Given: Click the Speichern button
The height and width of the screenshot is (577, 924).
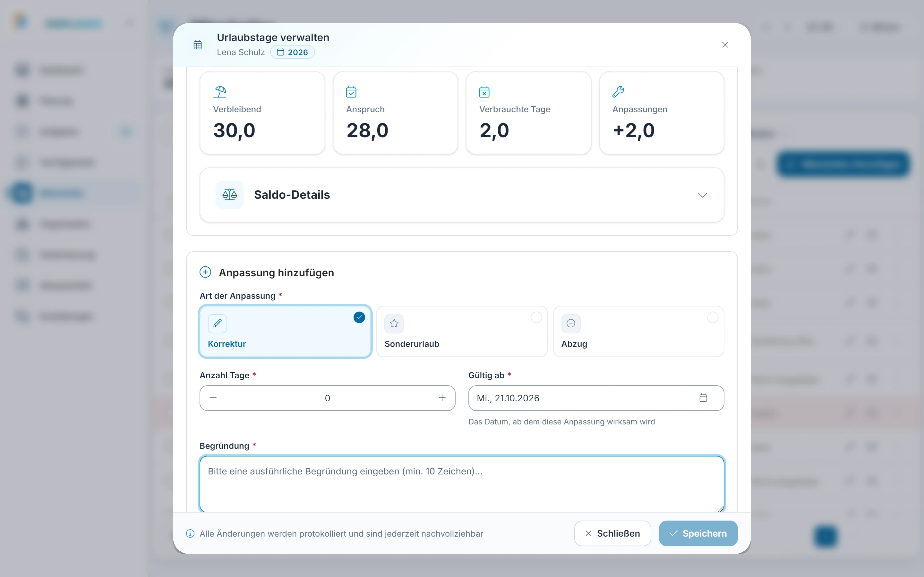Looking at the screenshot, I should [698, 533].
